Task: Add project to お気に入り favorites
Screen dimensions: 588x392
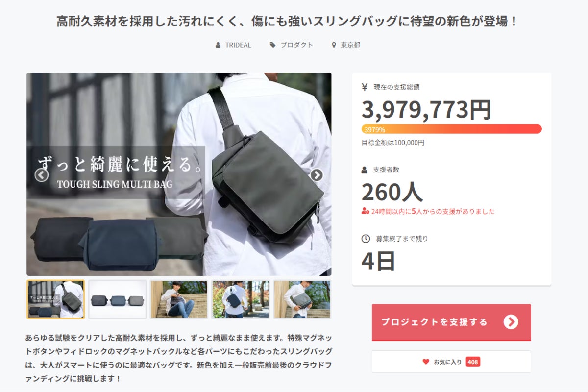Action: [451, 362]
